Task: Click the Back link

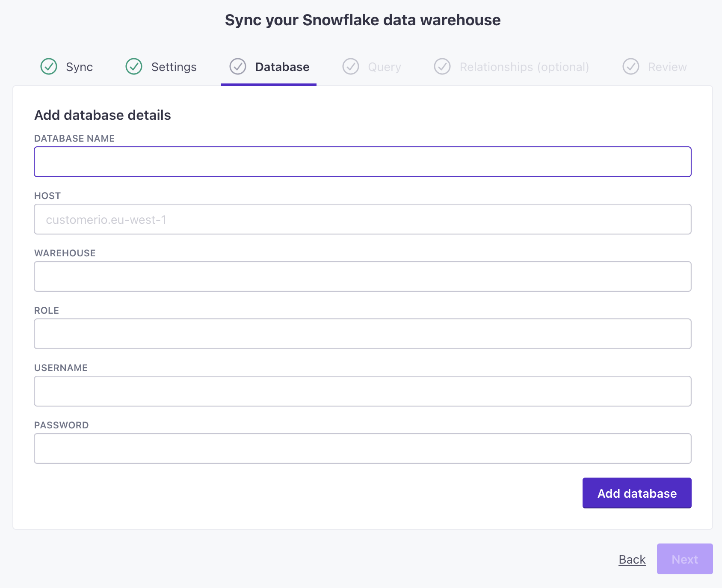Action: (632, 559)
